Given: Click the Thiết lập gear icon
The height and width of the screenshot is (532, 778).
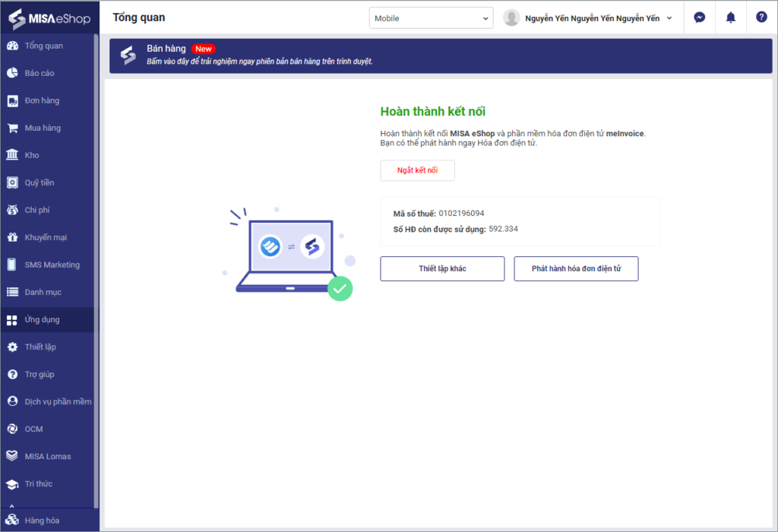Looking at the screenshot, I should [x=12, y=347].
